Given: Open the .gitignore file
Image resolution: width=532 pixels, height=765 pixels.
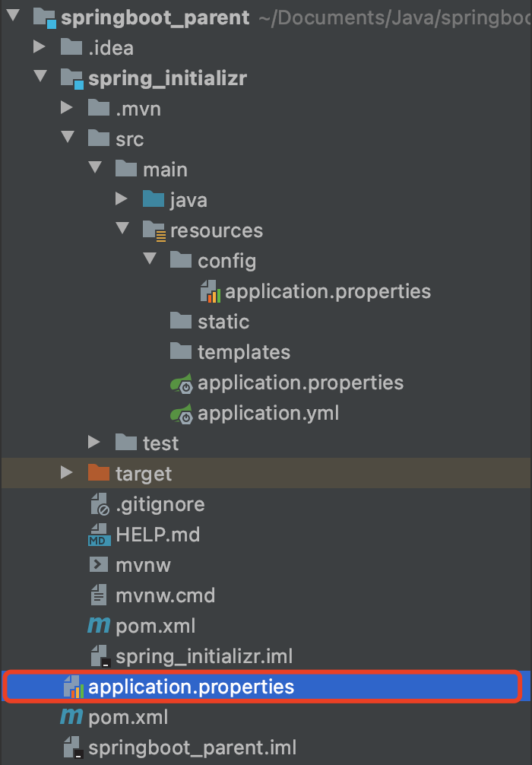Looking at the screenshot, I should 160,504.
